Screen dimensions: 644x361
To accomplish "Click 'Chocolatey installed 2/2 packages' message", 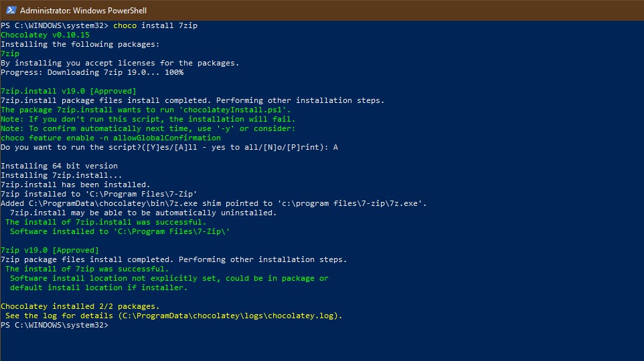I will pyautogui.click(x=80, y=306).
